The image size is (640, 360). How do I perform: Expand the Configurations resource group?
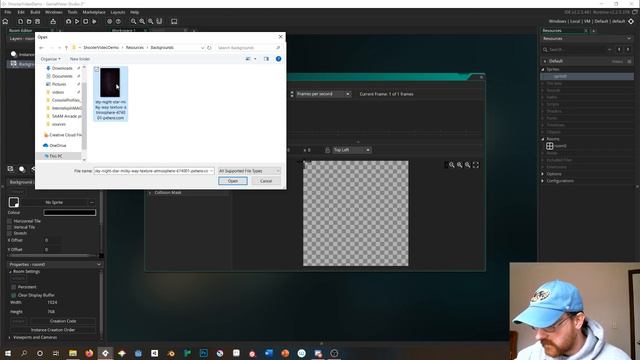tap(543, 181)
